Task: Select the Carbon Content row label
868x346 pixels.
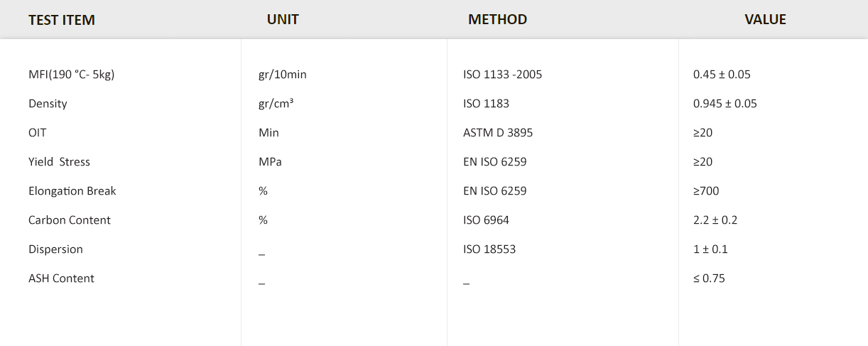Action: (x=69, y=220)
